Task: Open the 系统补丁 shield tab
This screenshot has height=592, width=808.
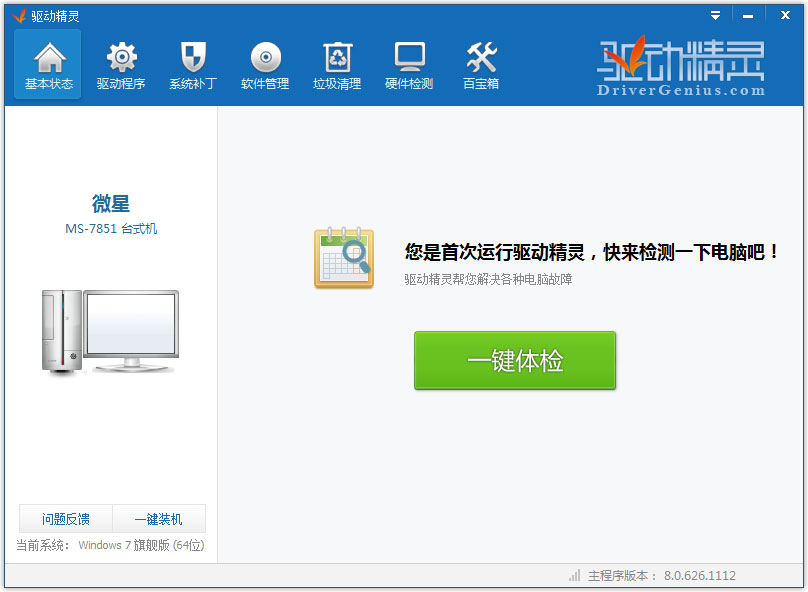Action: click(x=193, y=64)
